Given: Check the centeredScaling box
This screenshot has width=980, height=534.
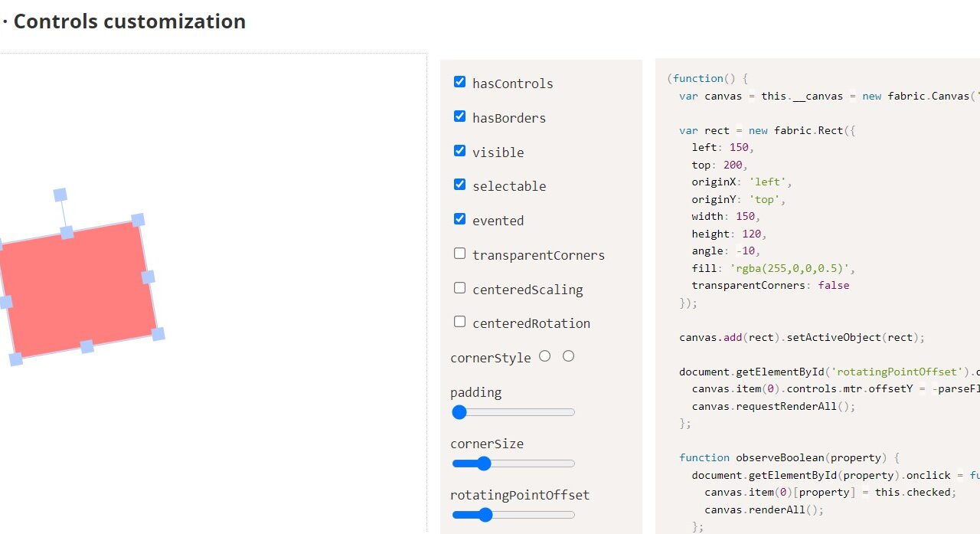Looking at the screenshot, I should coord(459,288).
